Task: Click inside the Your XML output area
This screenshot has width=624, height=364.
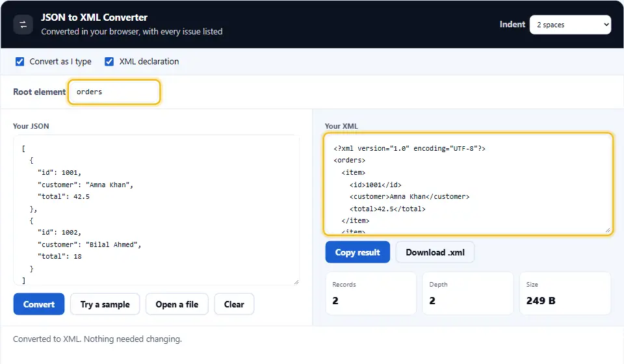Action: point(468,184)
